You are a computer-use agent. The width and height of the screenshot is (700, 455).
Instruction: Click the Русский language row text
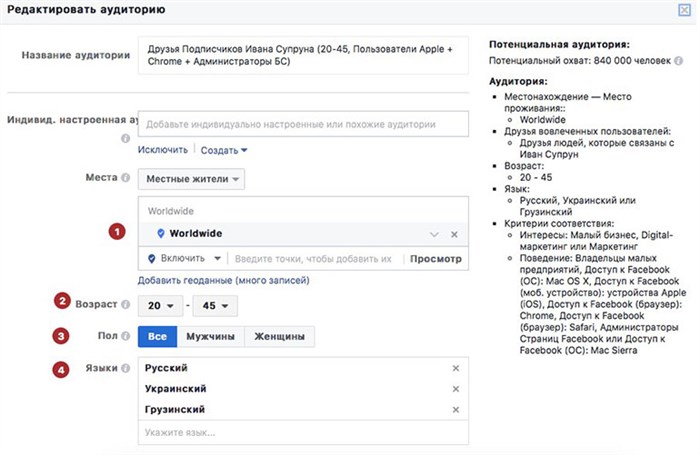(x=166, y=368)
